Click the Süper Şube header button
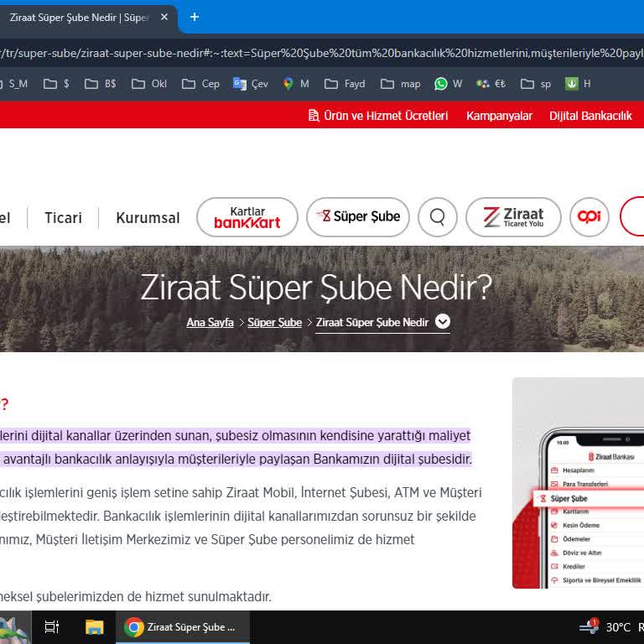644x644 pixels. (358, 217)
